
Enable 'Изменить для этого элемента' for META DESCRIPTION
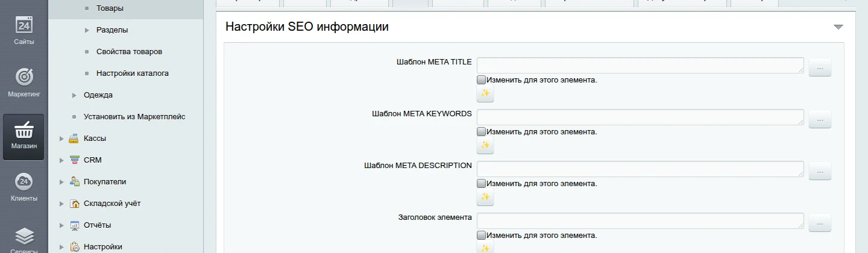tap(481, 183)
